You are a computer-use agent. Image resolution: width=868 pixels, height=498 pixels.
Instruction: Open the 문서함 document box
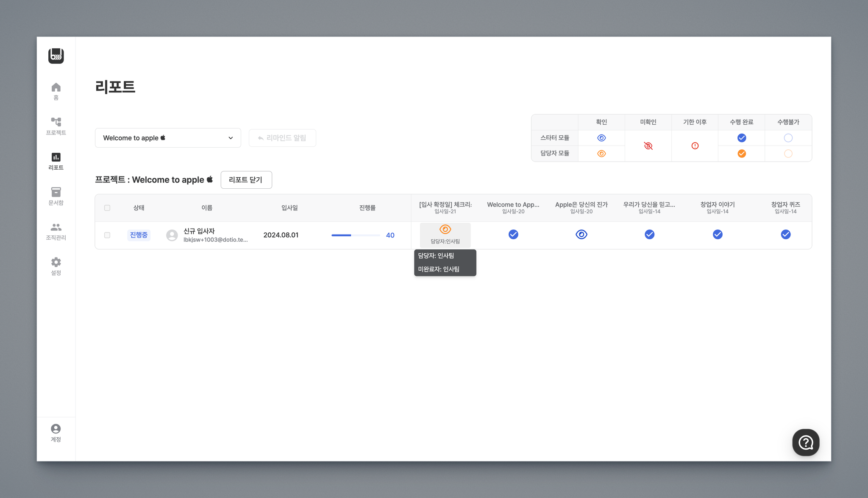(56, 196)
